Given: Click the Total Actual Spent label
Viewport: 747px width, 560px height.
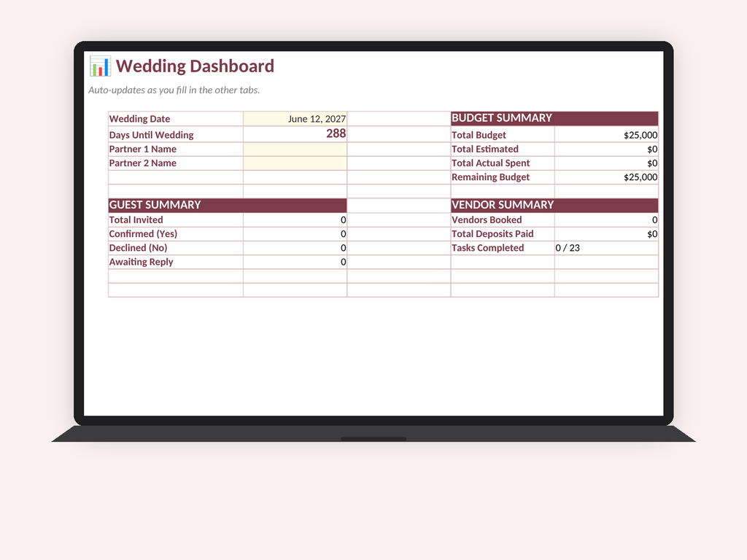Looking at the screenshot, I should (x=503, y=163).
